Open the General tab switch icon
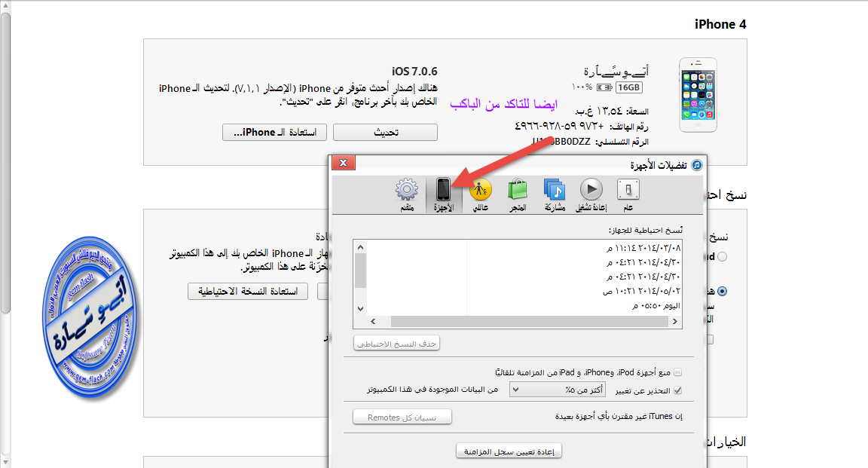Viewport: 868px width, 468px height. [628, 194]
